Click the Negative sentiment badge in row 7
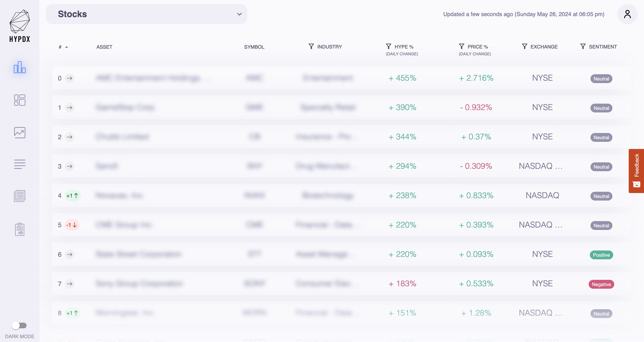This screenshot has height=342, width=644. [601, 284]
